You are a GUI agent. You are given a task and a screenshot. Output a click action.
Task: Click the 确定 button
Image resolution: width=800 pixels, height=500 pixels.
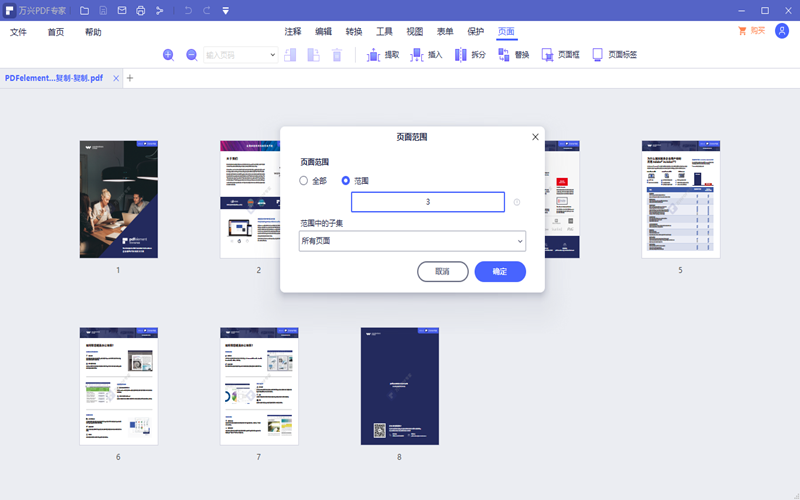coord(500,271)
